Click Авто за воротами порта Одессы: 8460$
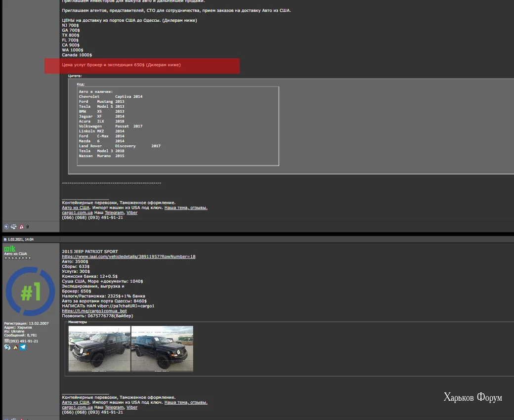Viewport: 514px width, 420px height. click(105, 301)
